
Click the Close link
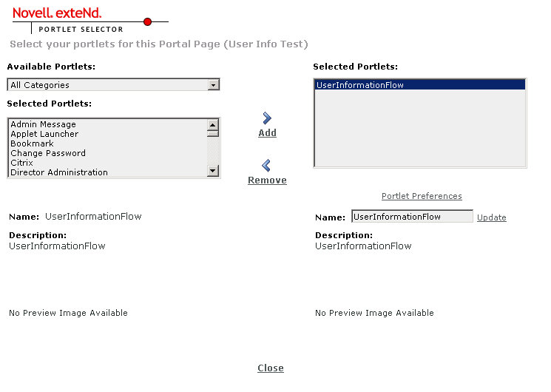tap(271, 368)
